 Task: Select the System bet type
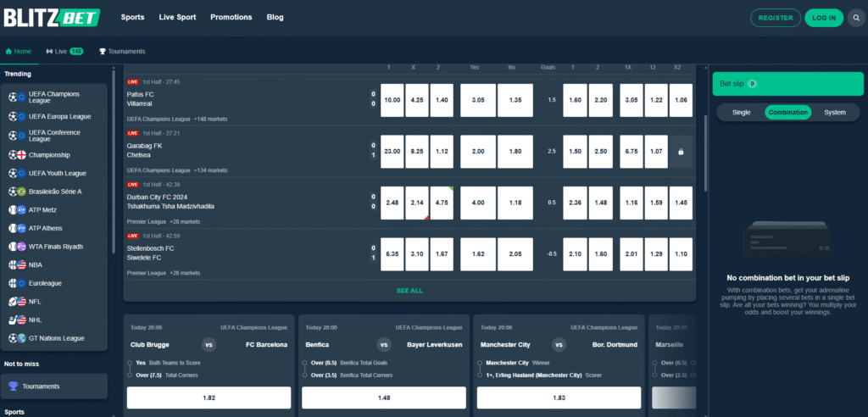click(835, 113)
